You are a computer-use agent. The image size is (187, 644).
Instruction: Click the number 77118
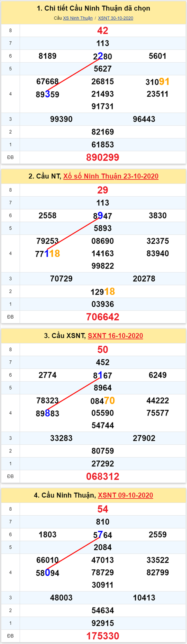pyautogui.click(x=48, y=253)
